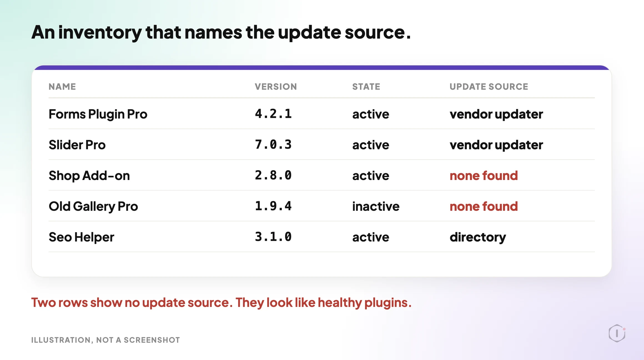
Task: Click the directory source of Seo Helper
Action: click(x=478, y=237)
